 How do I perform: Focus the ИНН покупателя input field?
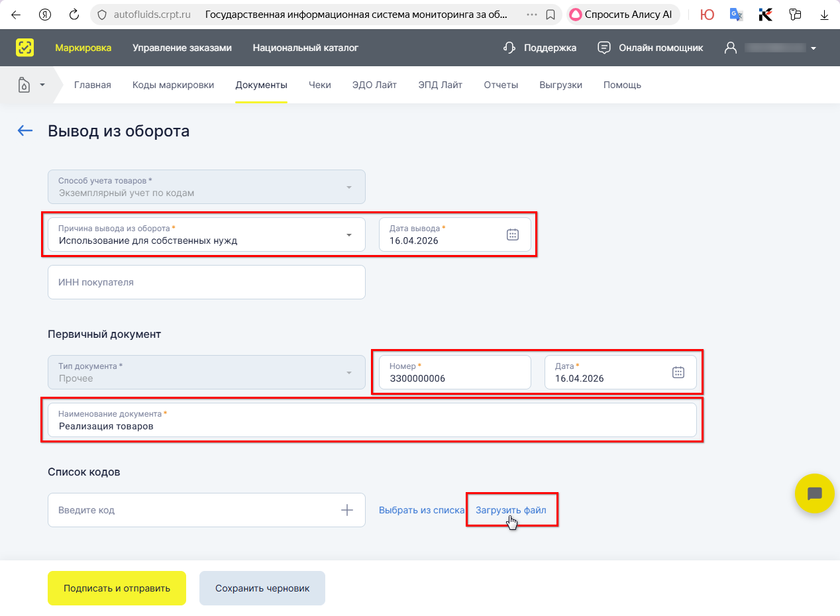pos(206,282)
